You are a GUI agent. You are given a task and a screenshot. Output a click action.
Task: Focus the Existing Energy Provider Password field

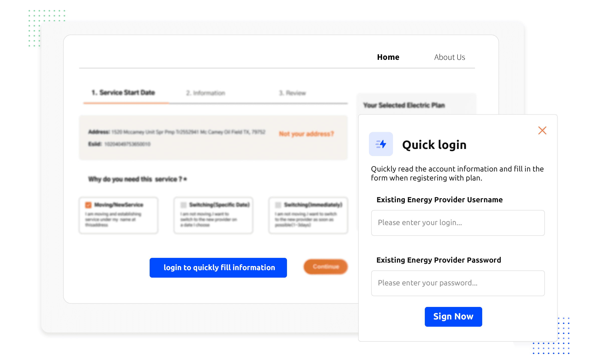458,283
